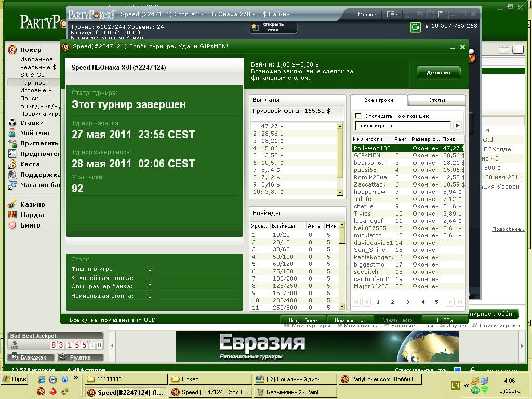This screenshot has width=532, height=399.
Task: Enable the Отследить мою позицию checkbox
Action: coord(358,116)
